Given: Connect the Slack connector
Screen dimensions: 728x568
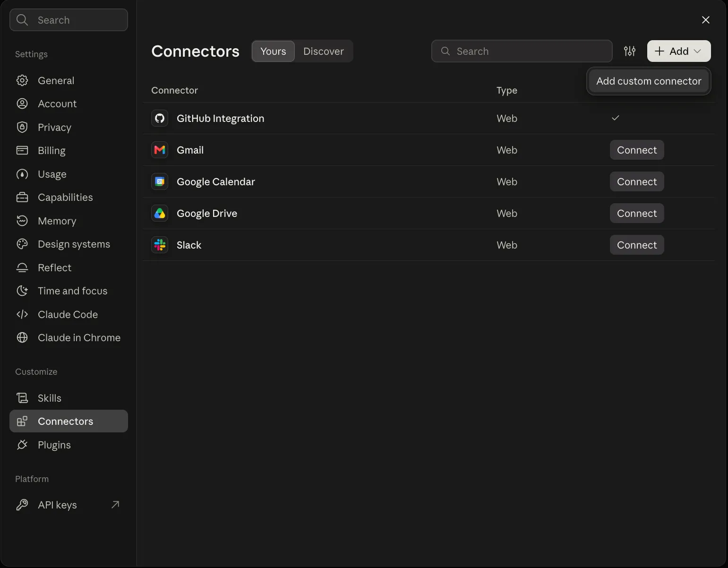Looking at the screenshot, I should 637,245.
